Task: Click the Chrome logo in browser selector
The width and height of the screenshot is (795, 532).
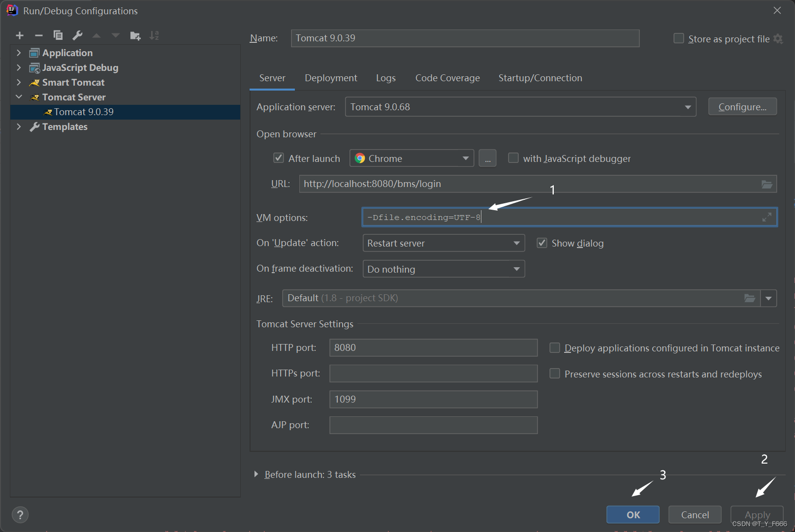Action: click(360, 158)
